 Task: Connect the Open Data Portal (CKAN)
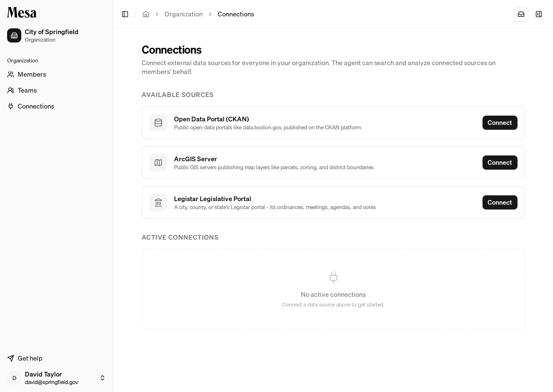coord(500,123)
